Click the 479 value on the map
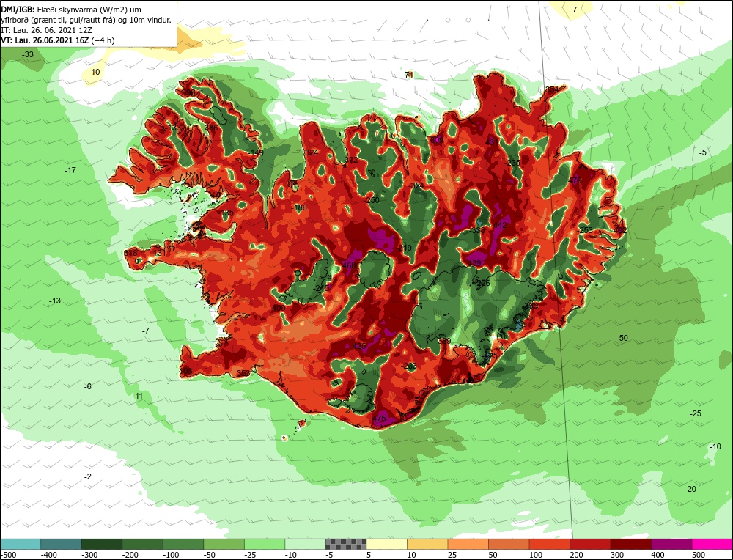The height and width of the screenshot is (560, 733). pyautogui.click(x=575, y=180)
